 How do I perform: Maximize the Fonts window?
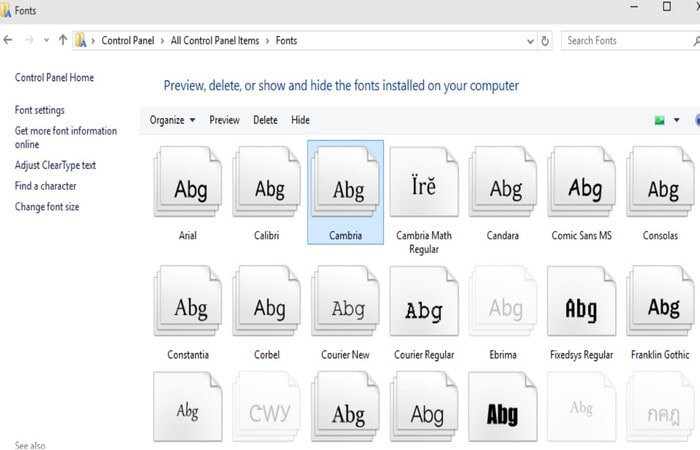[x=667, y=7]
